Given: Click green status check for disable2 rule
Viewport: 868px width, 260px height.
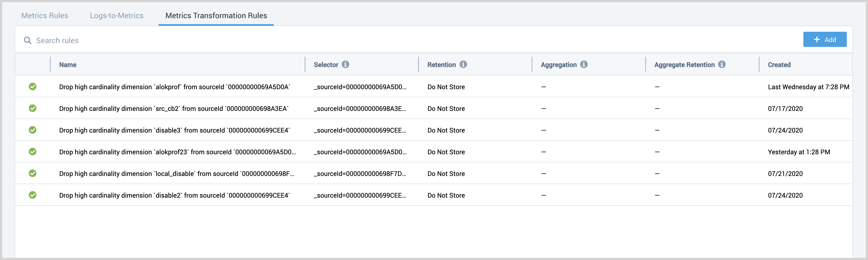Looking at the screenshot, I should click(x=33, y=195).
